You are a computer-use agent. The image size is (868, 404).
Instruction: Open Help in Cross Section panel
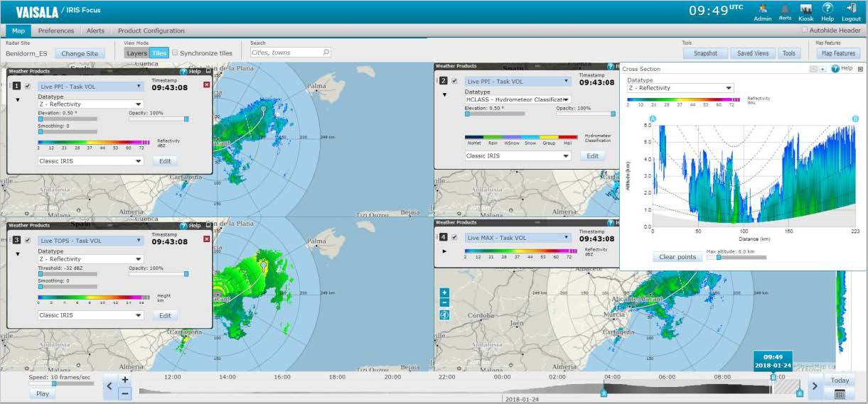842,69
